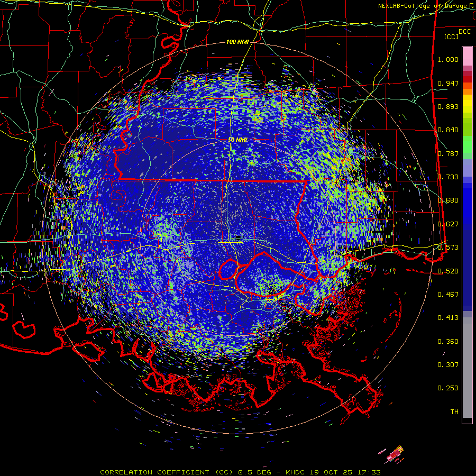Click the DCC label above the color bar
Viewport: 476px width, 476px height.
click(464, 32)
